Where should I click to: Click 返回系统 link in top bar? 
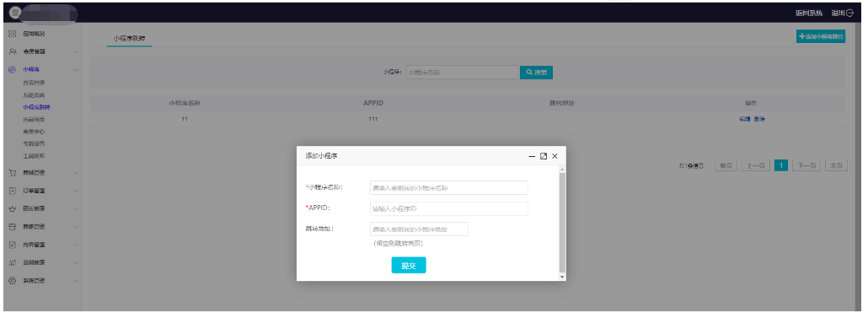point(809,13)
